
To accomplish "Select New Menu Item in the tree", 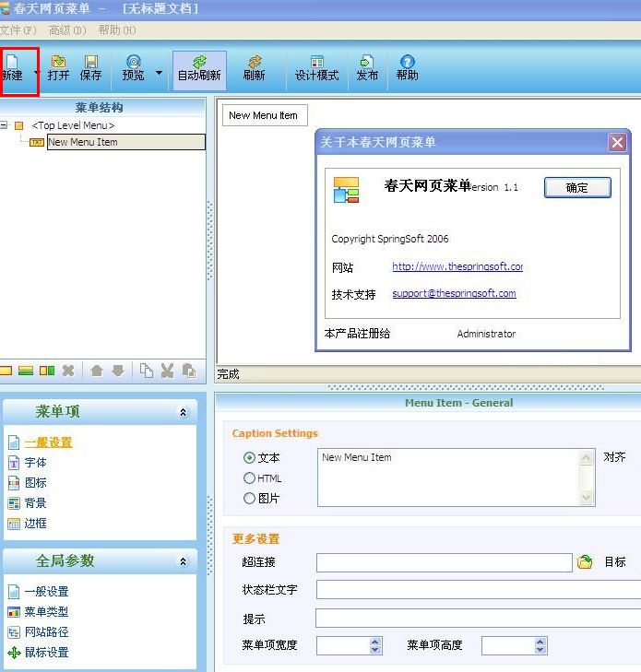I will (126, 142).
